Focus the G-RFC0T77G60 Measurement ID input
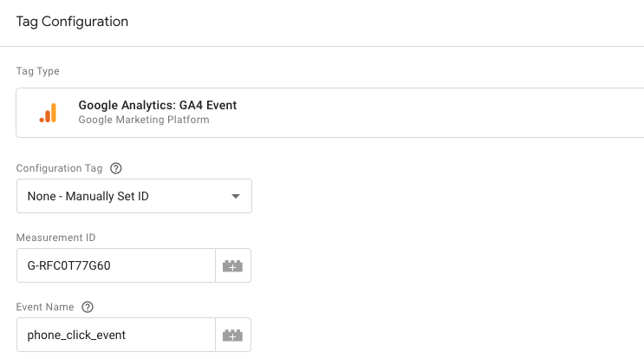Viewport: 644px width, 359px height. [x=115, y=265]
